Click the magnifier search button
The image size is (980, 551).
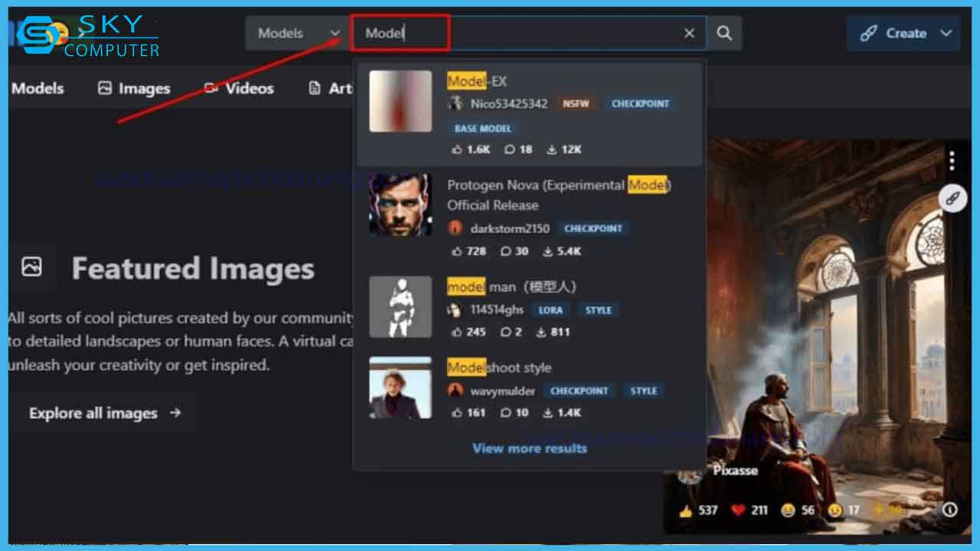[724, 34]
